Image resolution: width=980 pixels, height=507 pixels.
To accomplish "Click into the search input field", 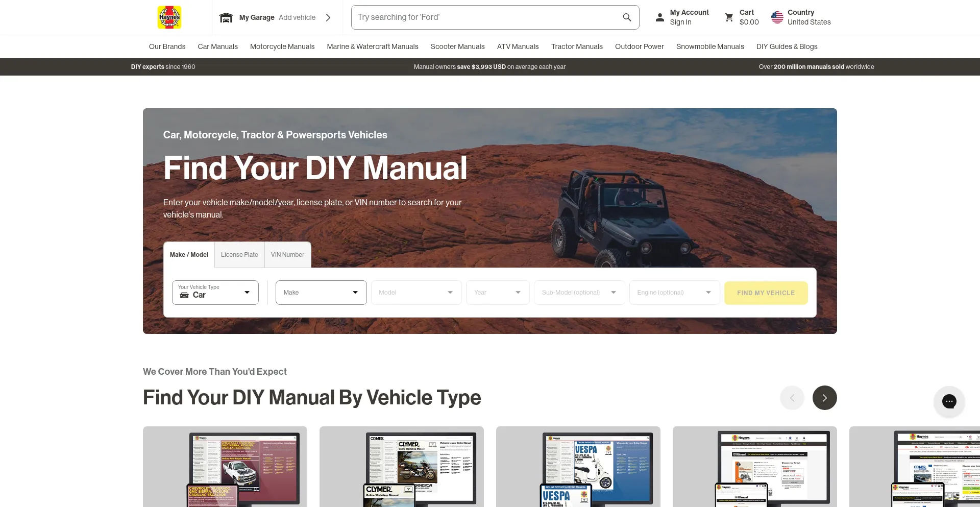I will tap(485, 17).
